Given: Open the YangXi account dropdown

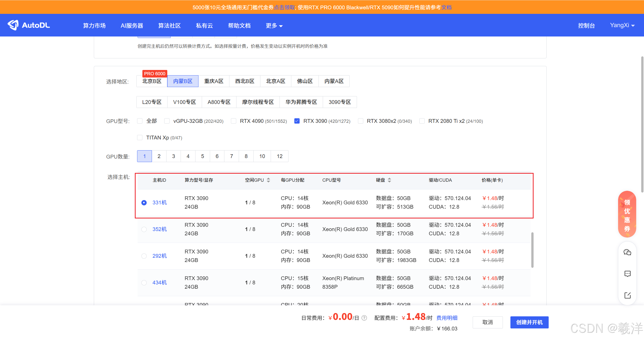Looking at the screenshot, I should (622, 25).
